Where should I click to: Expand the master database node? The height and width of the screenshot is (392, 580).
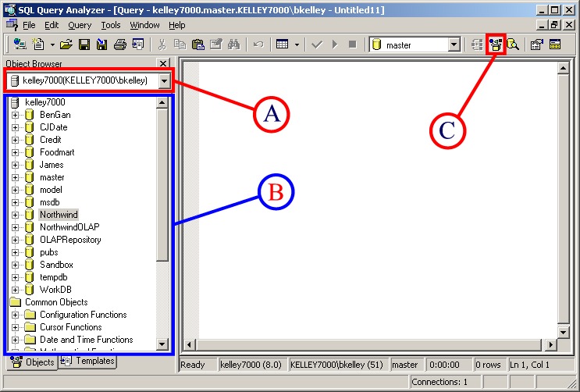coord(15,178)
